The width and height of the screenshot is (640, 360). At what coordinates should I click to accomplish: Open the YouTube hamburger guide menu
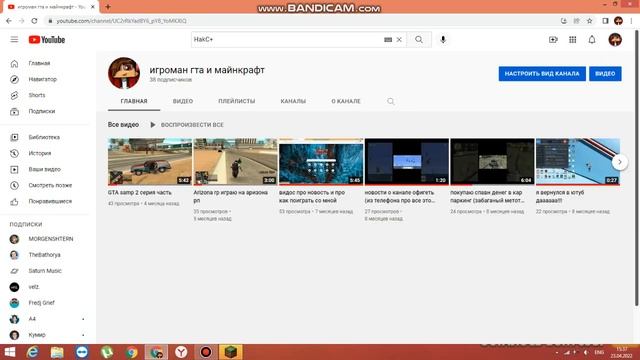tap(14, 40)
